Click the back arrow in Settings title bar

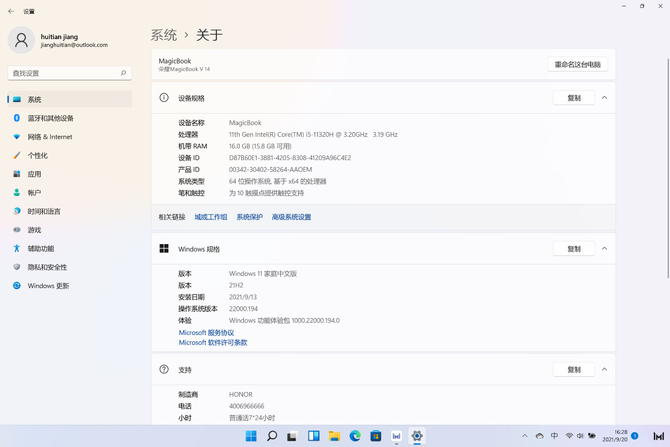pos(11,11)
